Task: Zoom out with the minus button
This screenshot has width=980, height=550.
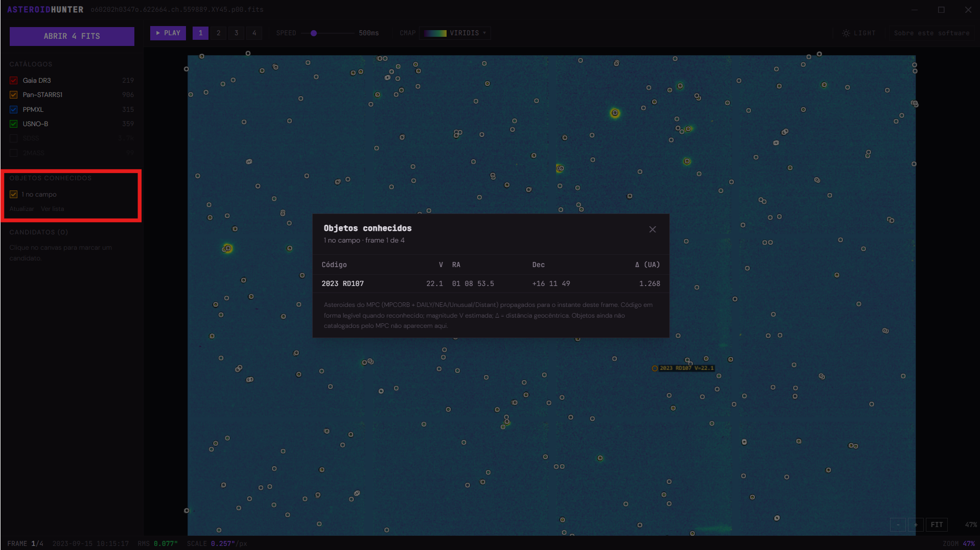Action: pos(898,524)
